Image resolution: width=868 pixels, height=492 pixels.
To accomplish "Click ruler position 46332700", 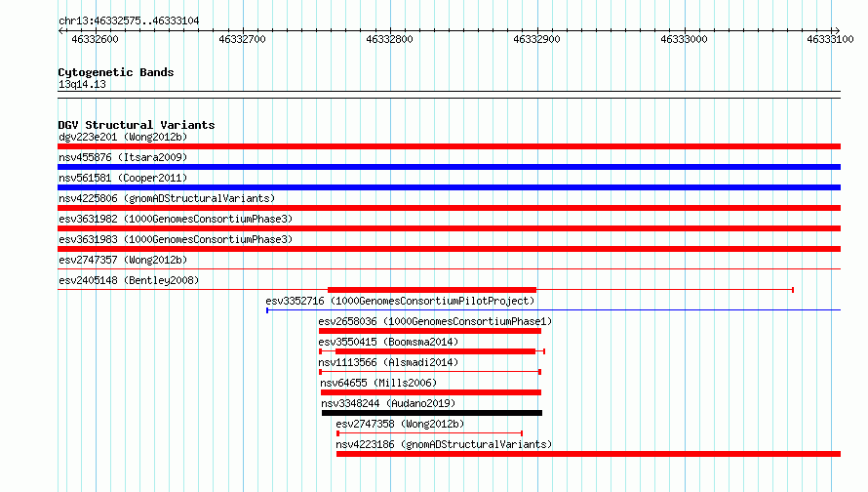I will click(243, 39).
